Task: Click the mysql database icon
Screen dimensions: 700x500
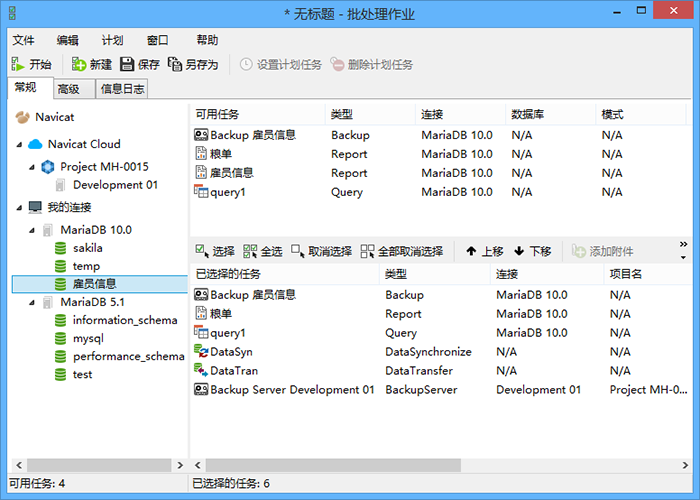Action: coord(60,338)
